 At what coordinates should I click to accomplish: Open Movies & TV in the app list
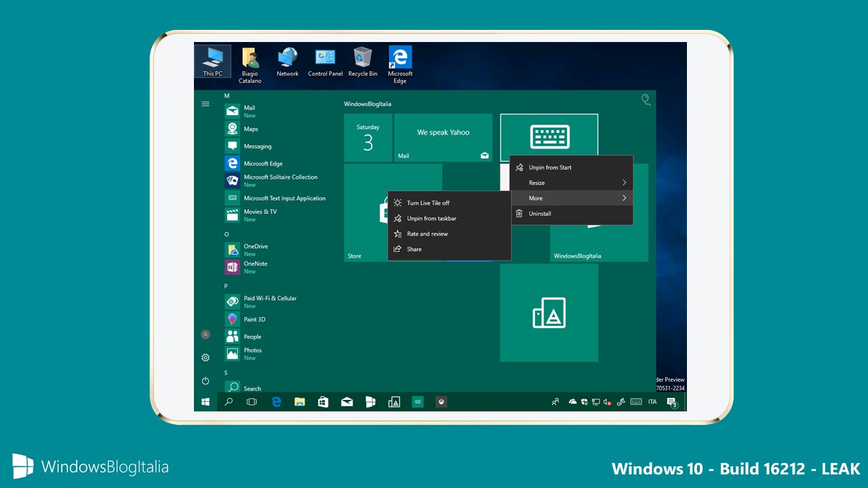tap(275, 215)
